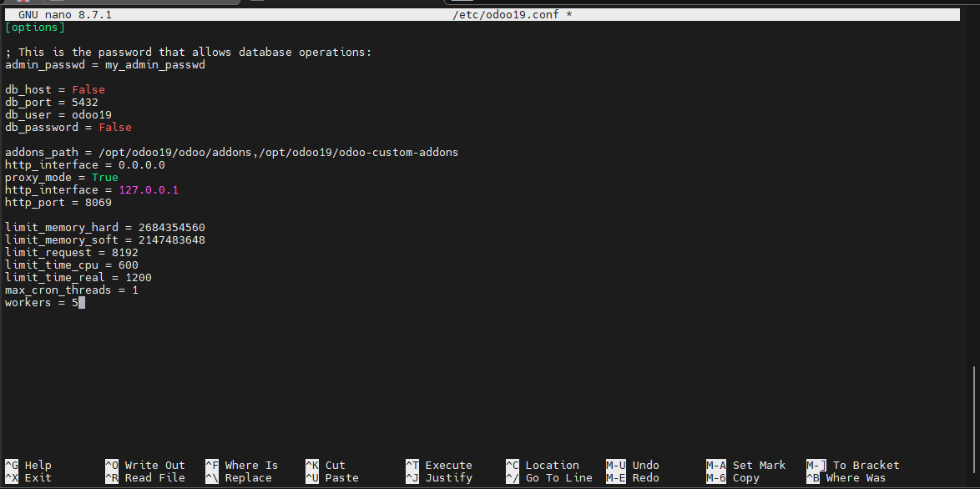This screenshot has height=489, width=980.
Task: Click the ^R Read File shortcut
Action: coord(145,478)
